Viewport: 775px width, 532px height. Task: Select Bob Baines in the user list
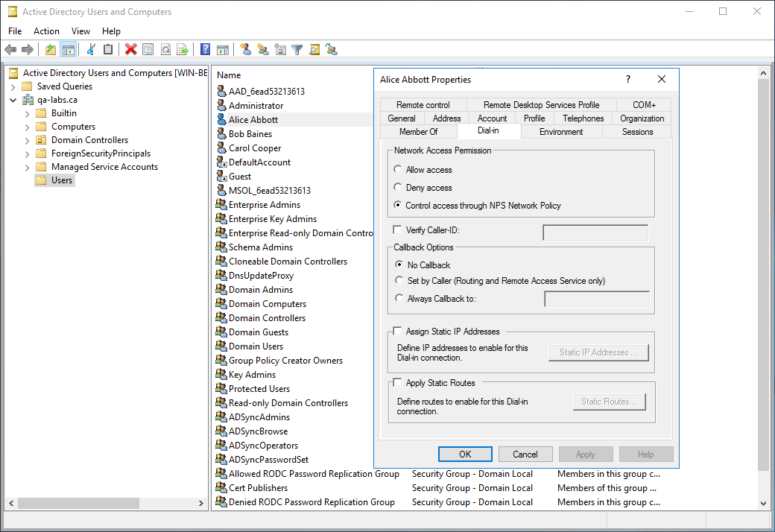[x=250, y=134]
